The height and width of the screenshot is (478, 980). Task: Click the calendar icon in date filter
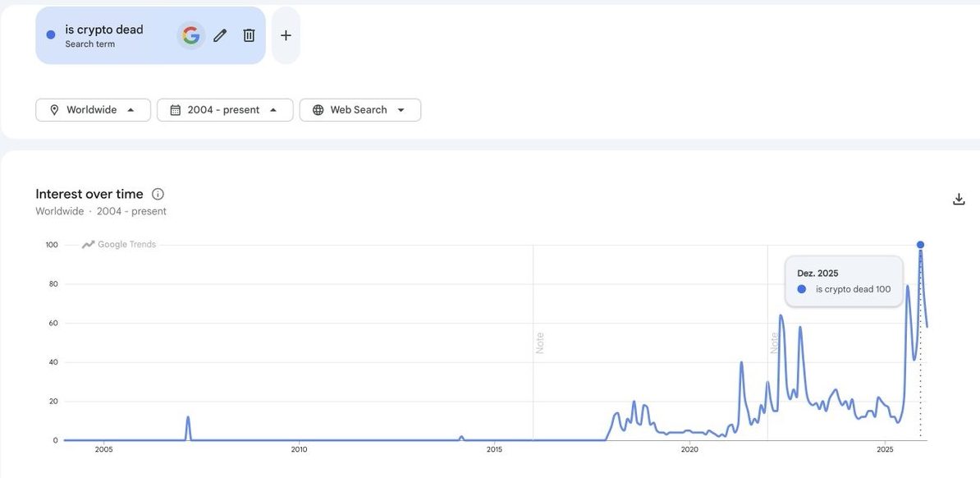(175, 110)
